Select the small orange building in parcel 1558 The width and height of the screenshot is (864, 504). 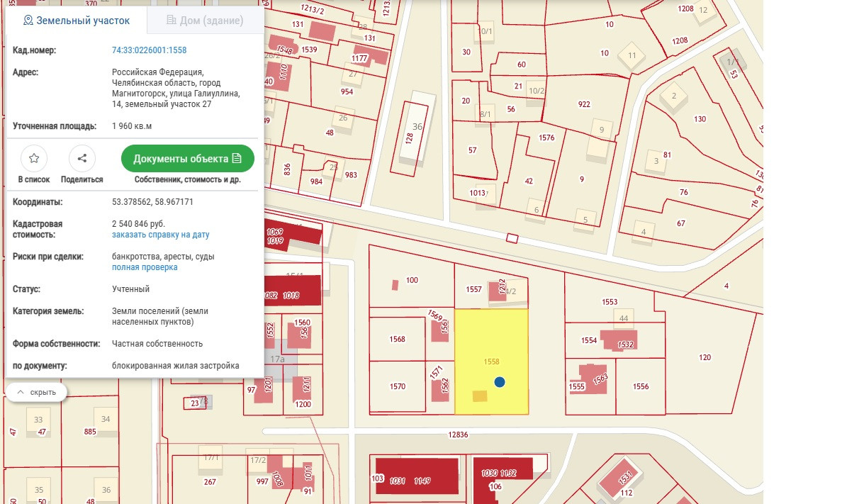pos(480,396)
